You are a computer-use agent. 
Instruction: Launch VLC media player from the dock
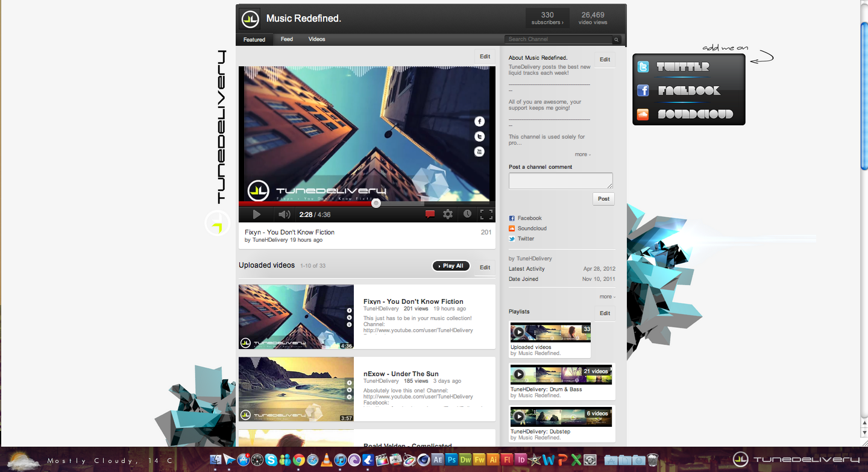326,460
